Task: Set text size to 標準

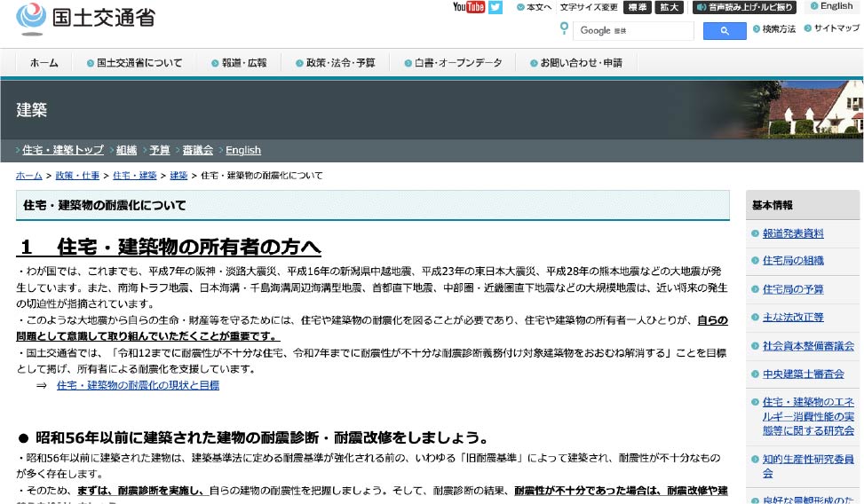Action: pos(638,7)
